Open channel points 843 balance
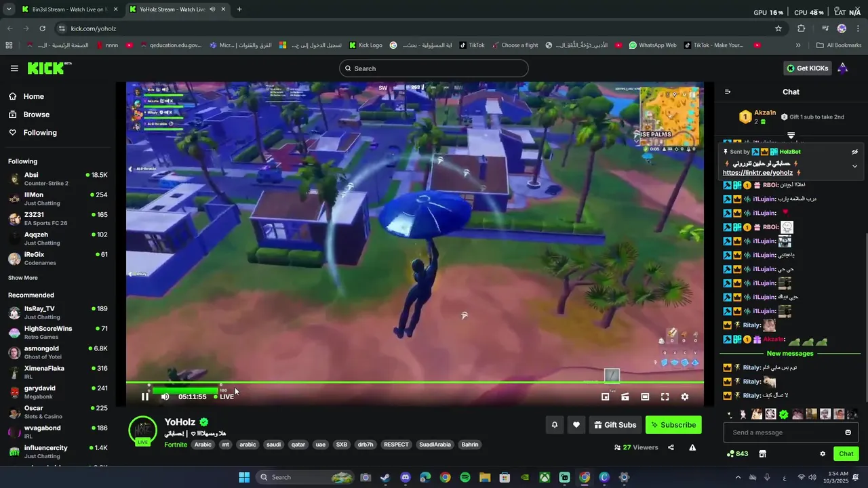 737,453
